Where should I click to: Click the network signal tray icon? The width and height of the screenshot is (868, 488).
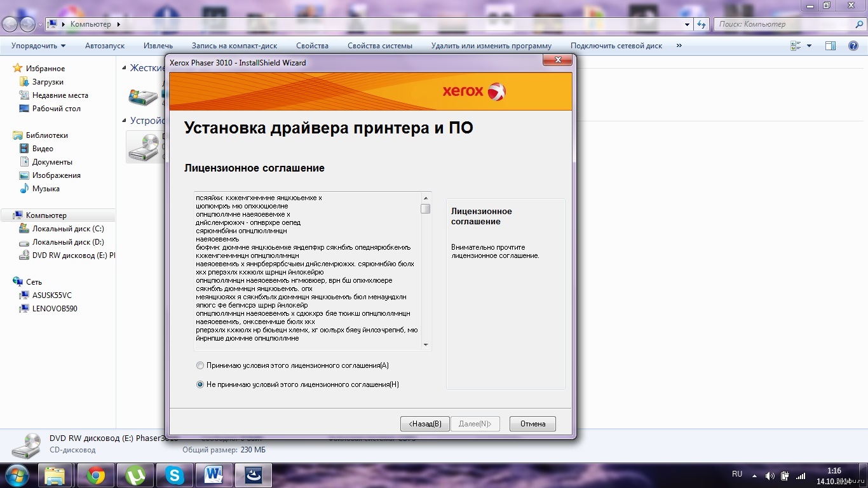click(801, 476)
